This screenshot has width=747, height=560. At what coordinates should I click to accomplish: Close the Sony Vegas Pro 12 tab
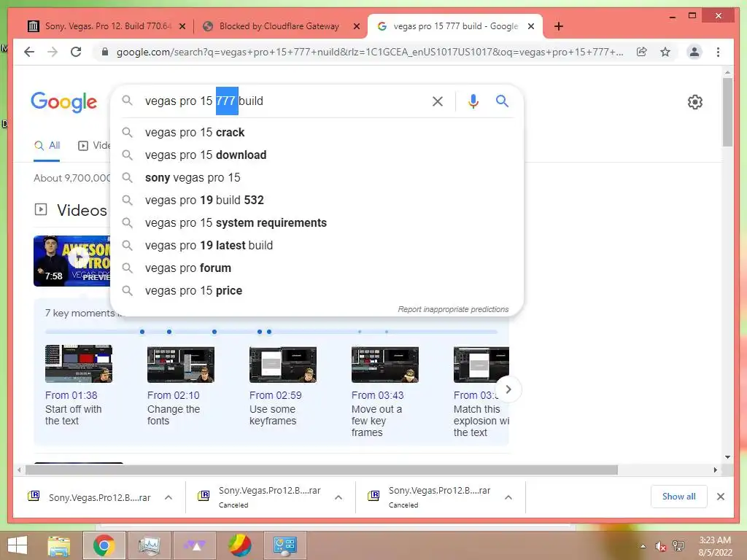182,26
